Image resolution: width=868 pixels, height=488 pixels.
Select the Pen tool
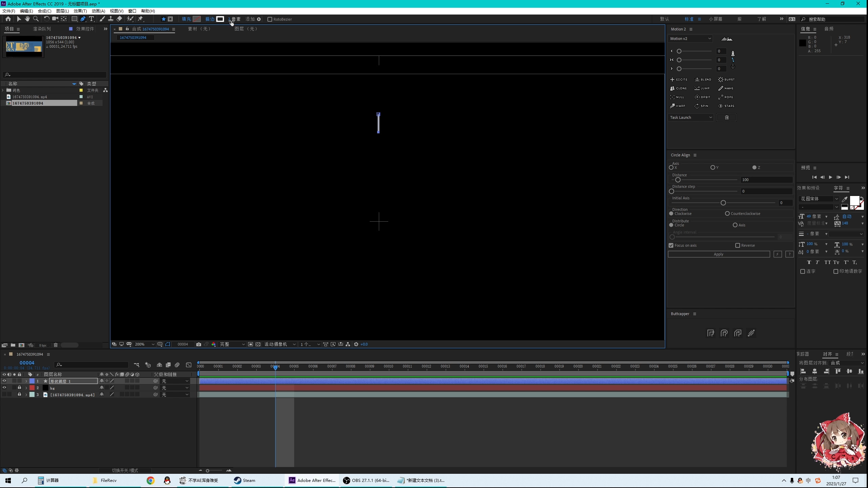pyautogui.click(x=83, y=19)
